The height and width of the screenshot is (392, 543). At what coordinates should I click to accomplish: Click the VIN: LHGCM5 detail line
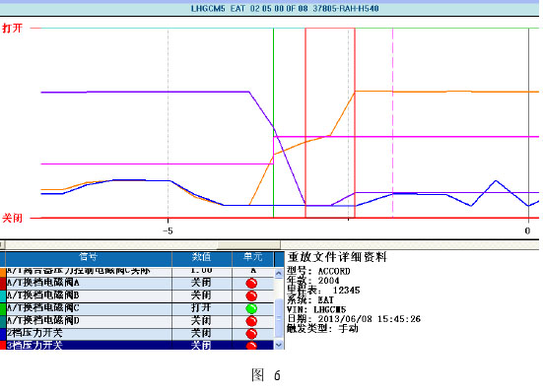316,309
